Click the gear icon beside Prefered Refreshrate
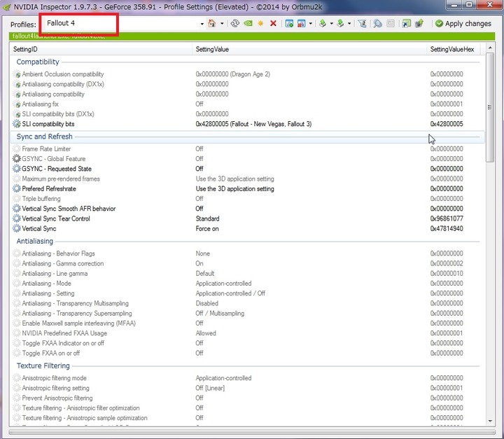 point(16,188)
